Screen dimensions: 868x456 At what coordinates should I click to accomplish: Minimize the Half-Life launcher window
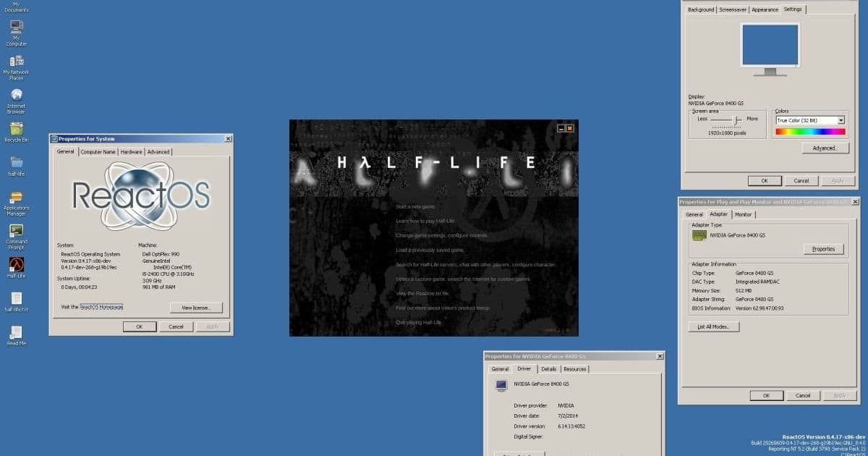coord(561,127)
